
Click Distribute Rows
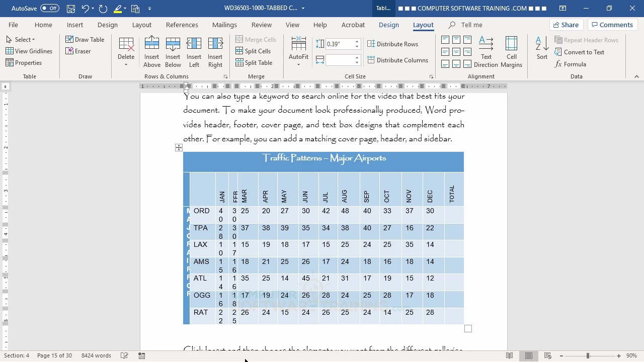pos(393,44)
